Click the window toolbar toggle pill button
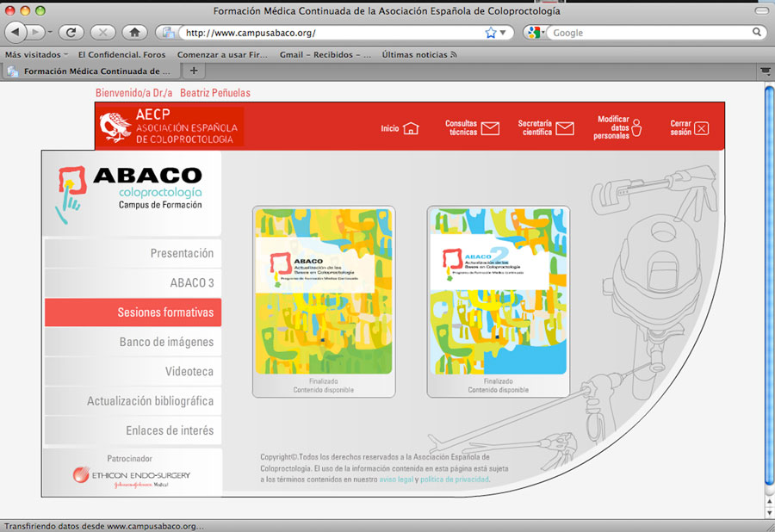Viewport: 775px width, 532px height. (762, 10)
